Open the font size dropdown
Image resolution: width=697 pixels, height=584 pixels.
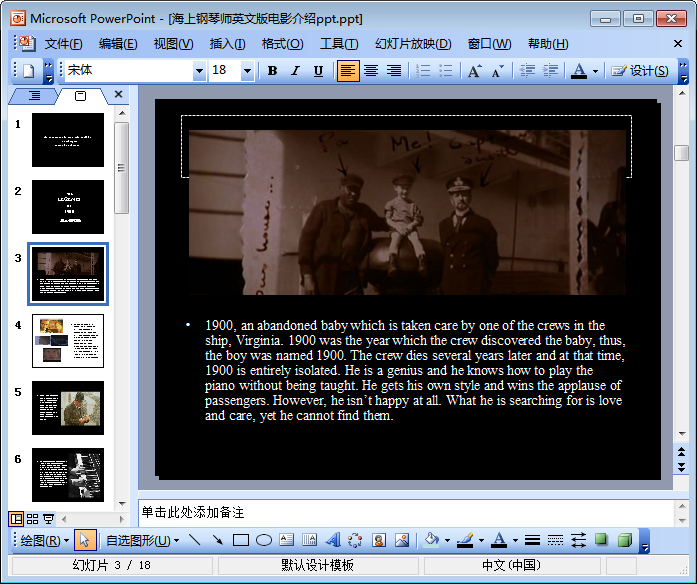[x=246, y=71]
